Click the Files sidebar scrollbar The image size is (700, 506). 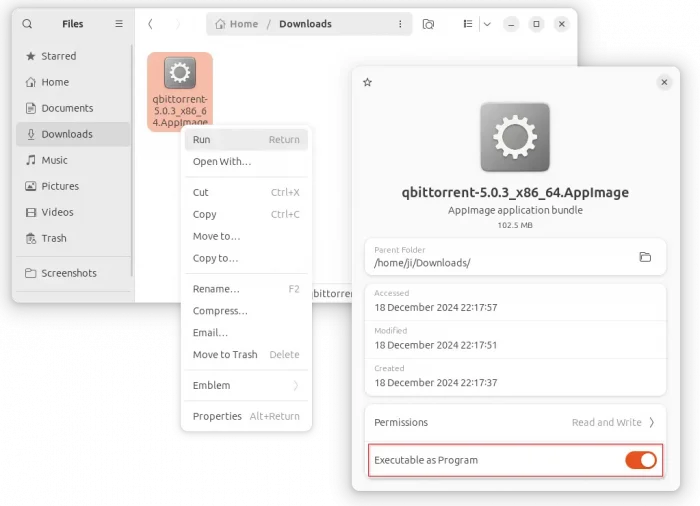pos(132,161)
